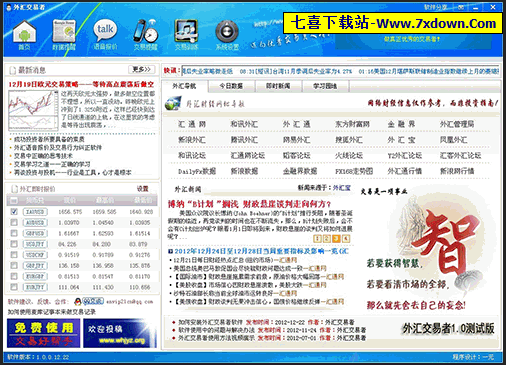Expand latest news with 更多>> button

click(142, 69)
